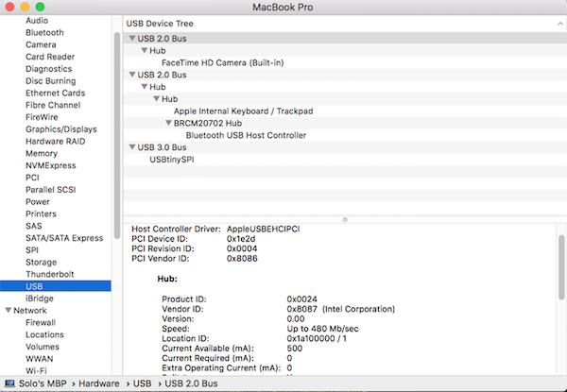
Task: Click the pane divider handle dot
Action: (345, 220)
